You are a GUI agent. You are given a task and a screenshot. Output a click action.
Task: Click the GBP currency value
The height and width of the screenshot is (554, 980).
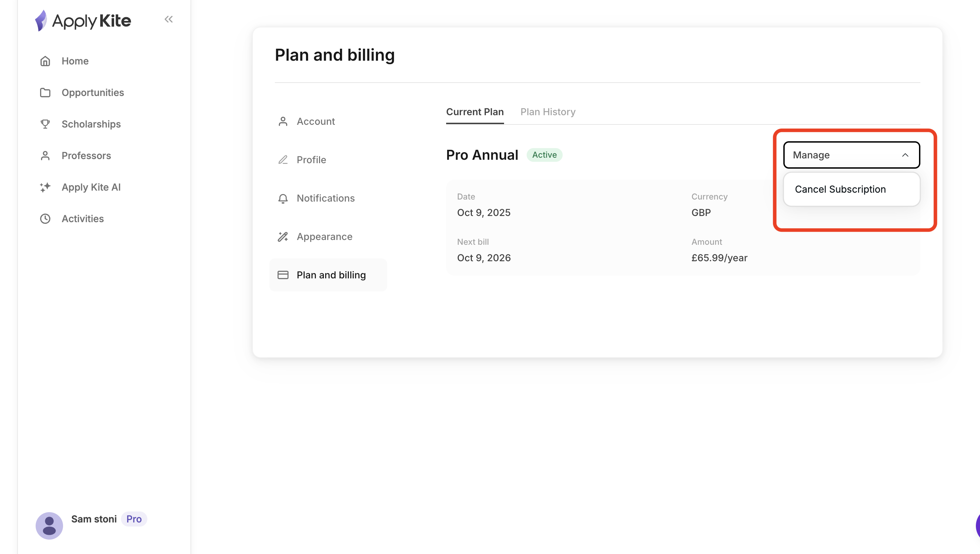pyautogui.click(x=701, y=213)
